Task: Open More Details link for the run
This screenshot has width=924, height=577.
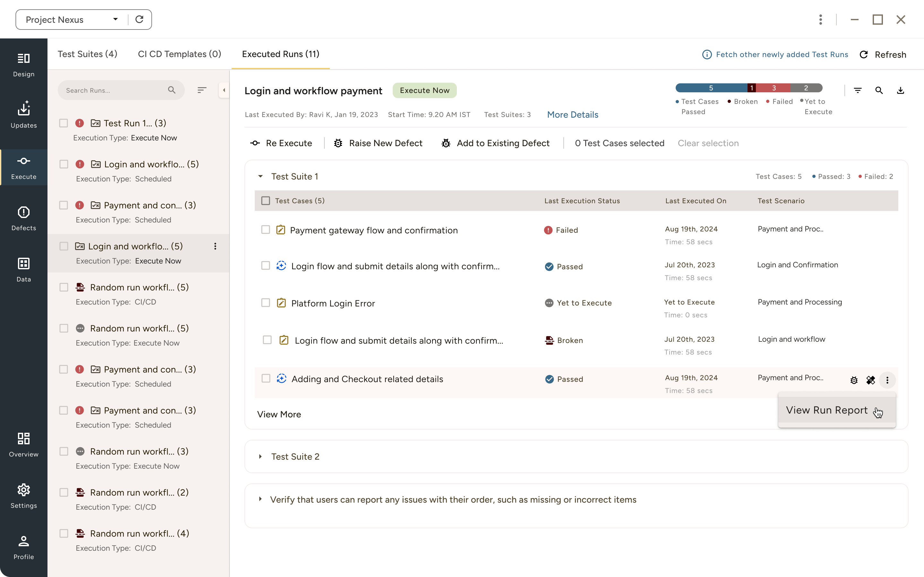Action: (x=572, y=114)
